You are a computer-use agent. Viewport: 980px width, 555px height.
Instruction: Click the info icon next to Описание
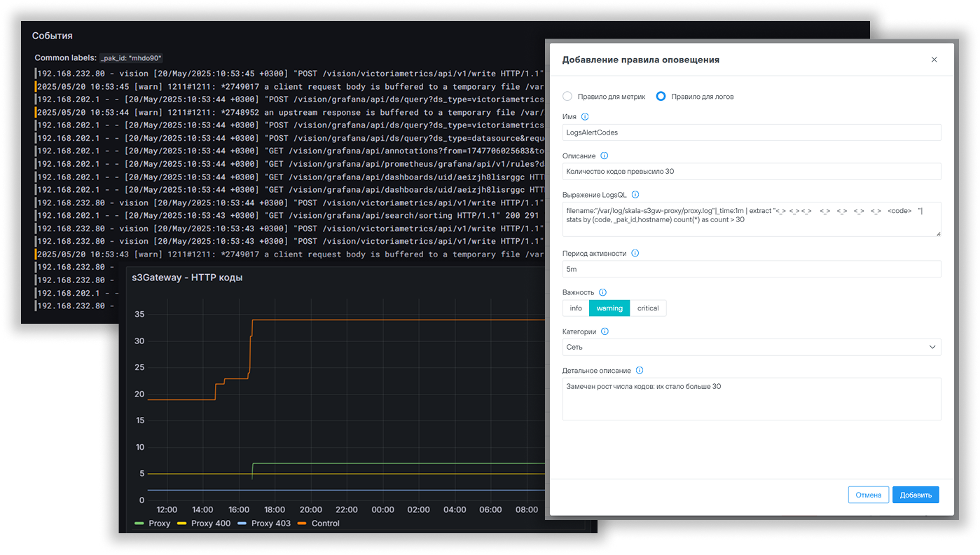(x=604, y=156)
